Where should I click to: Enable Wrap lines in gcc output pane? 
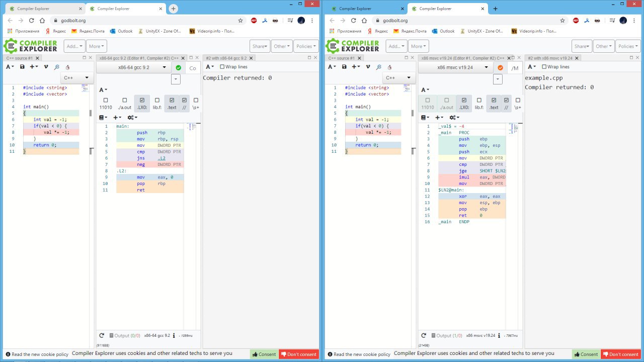point(234,67)
